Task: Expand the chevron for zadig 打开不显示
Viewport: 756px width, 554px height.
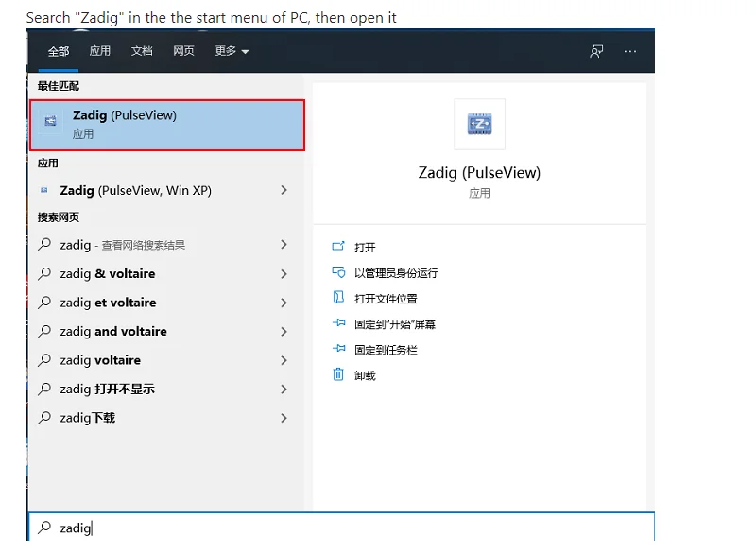Action: pos(284,390)
